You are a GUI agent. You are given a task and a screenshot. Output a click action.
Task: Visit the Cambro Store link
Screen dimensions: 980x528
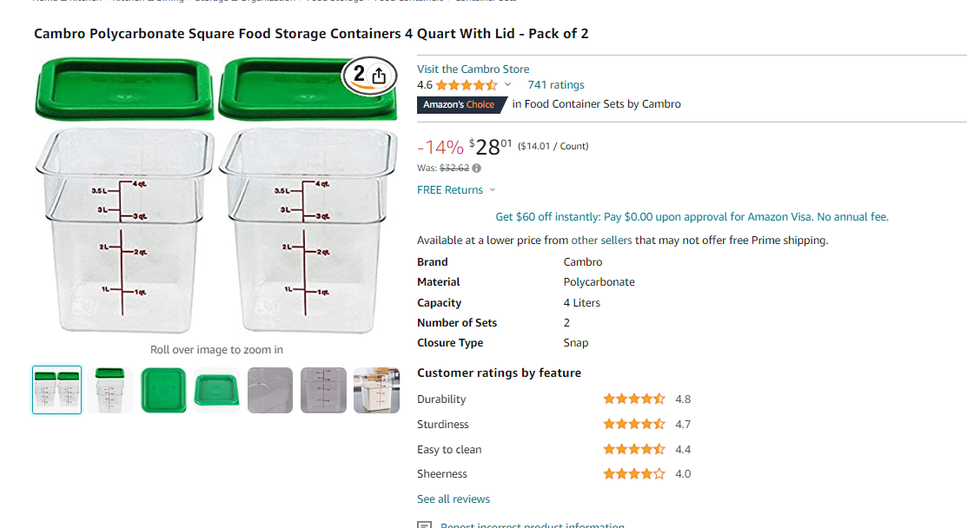pyautogui.click(x=473, y=69)
